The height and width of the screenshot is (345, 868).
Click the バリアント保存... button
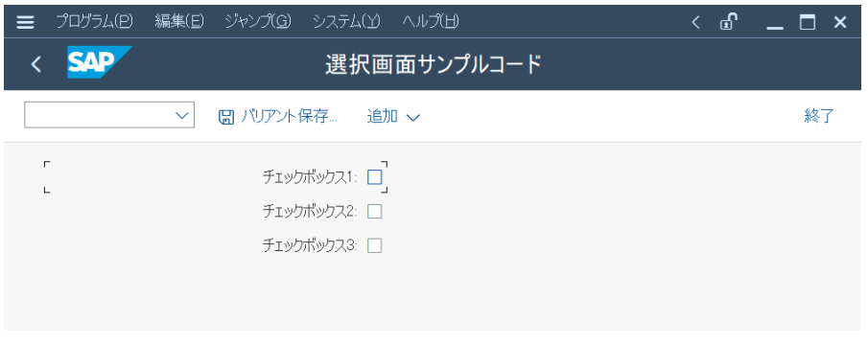point(278,117)
